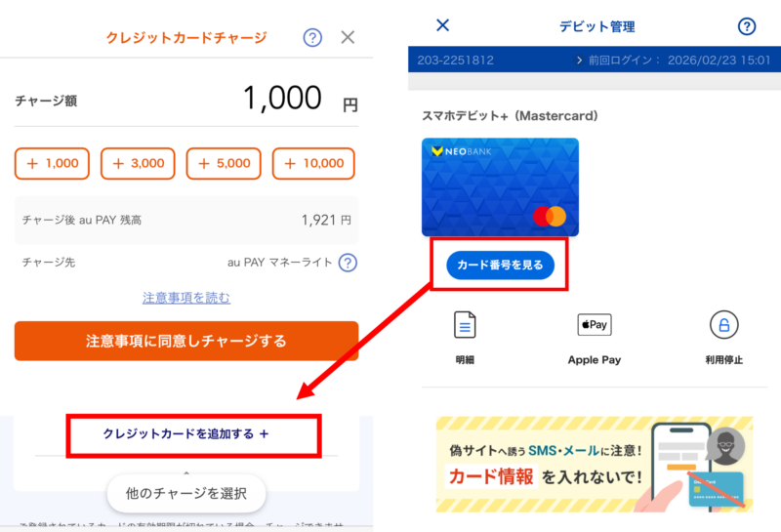Add 1,000 yen to charge amount
781x532 pixels.
[52, 163]
